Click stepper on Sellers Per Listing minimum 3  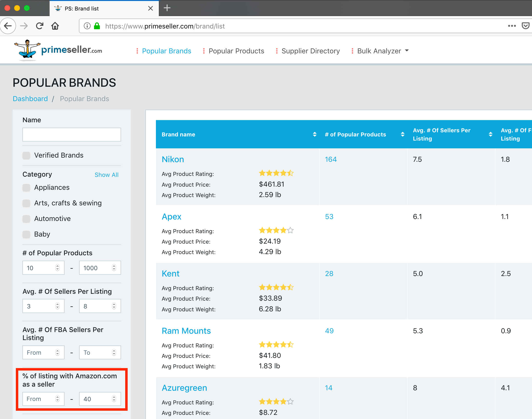coord(57,306)
